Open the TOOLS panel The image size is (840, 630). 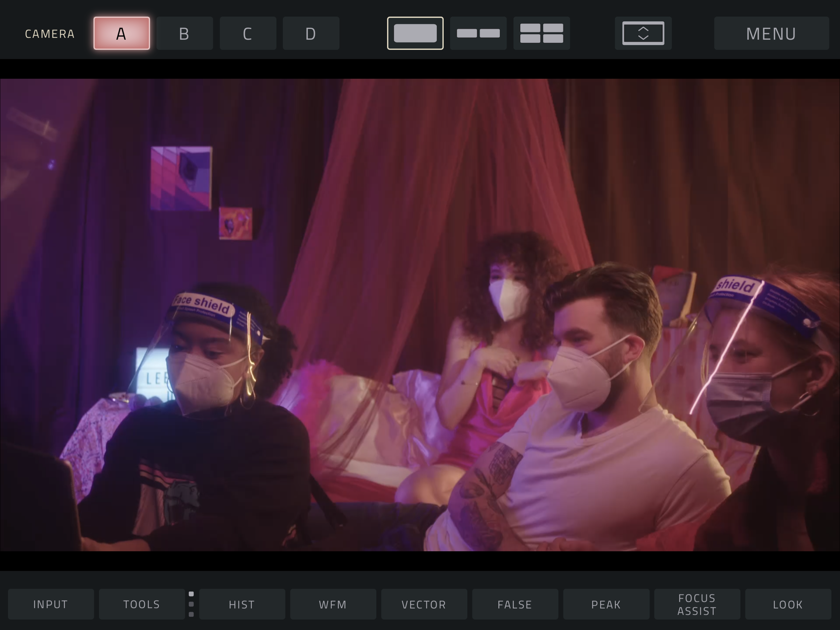(142, 604)
